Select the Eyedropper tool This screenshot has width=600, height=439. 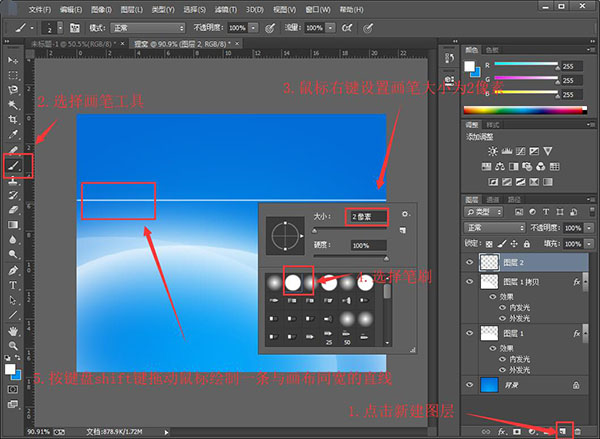coord(13,134)
